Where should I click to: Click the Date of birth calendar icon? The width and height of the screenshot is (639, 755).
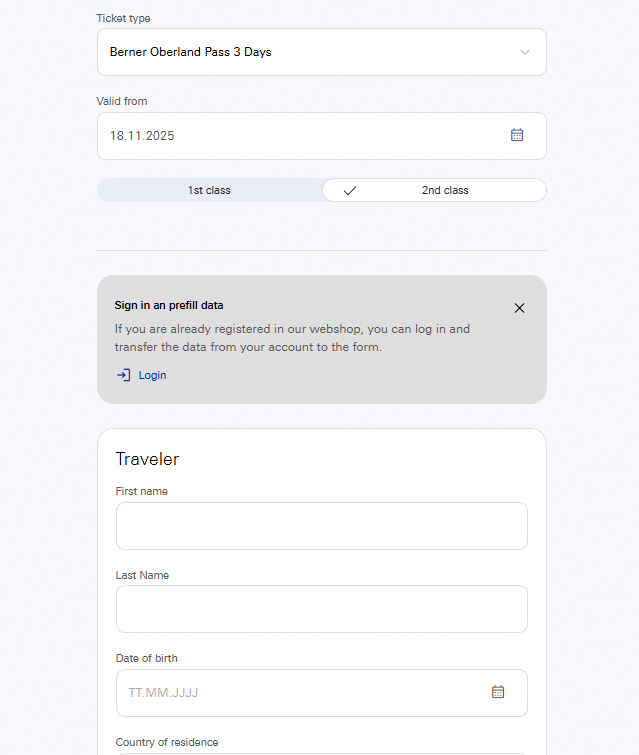pyautogui.click(x=498, y=692)
